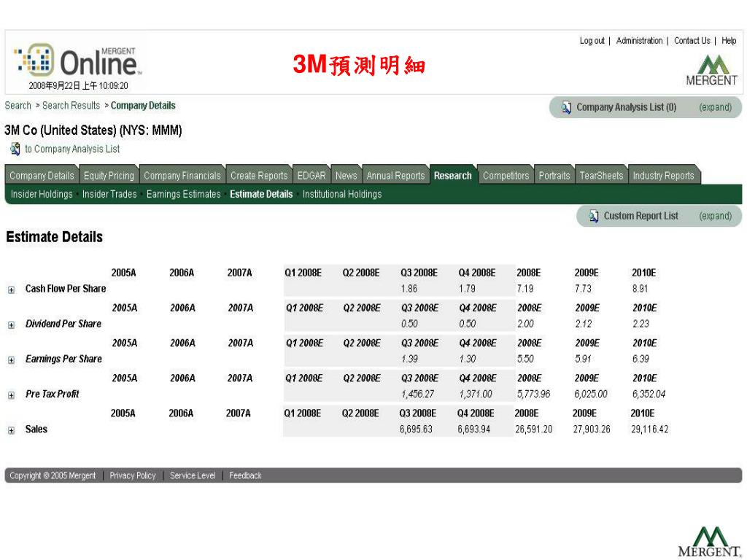
Task: Open the News tab
Action: [347, 176]
